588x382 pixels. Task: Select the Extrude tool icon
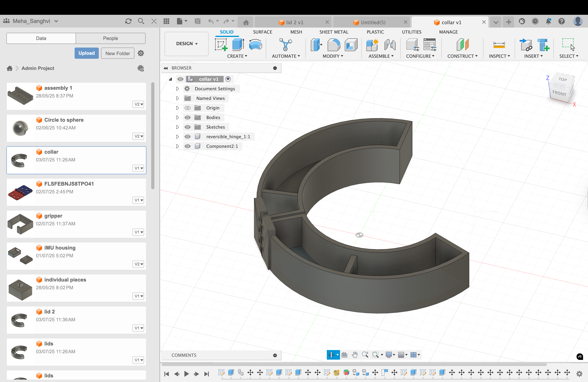point(238,45)
